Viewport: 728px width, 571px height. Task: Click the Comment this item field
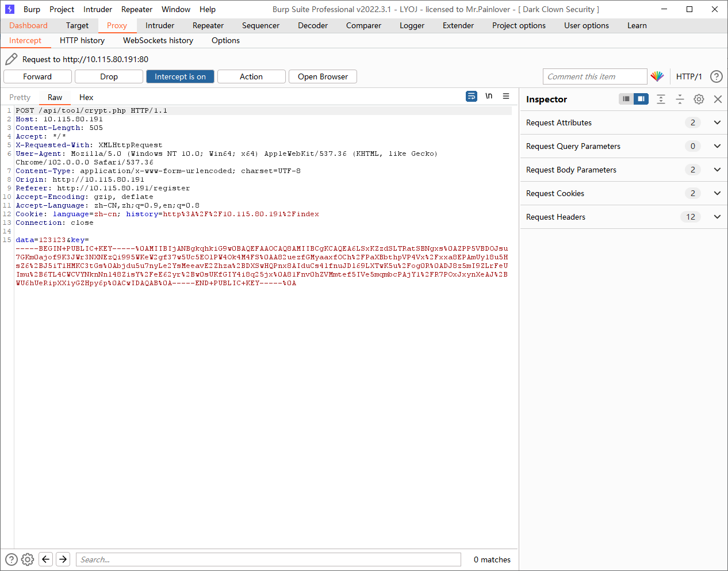pos(595,76)
